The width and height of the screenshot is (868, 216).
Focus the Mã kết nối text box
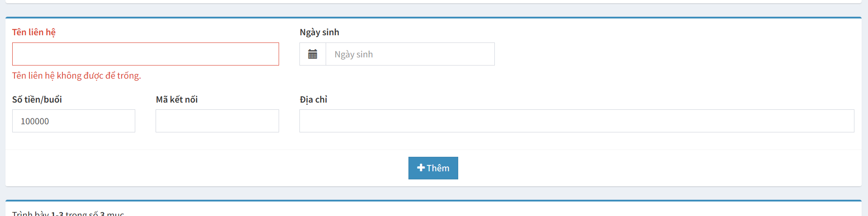[217, 121]
